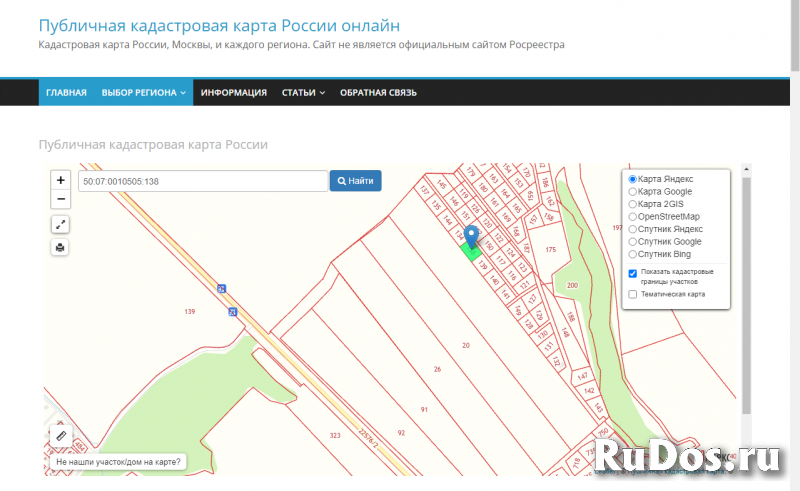Open the Главная menu item

pyautogui.click(x=66, y=93)
